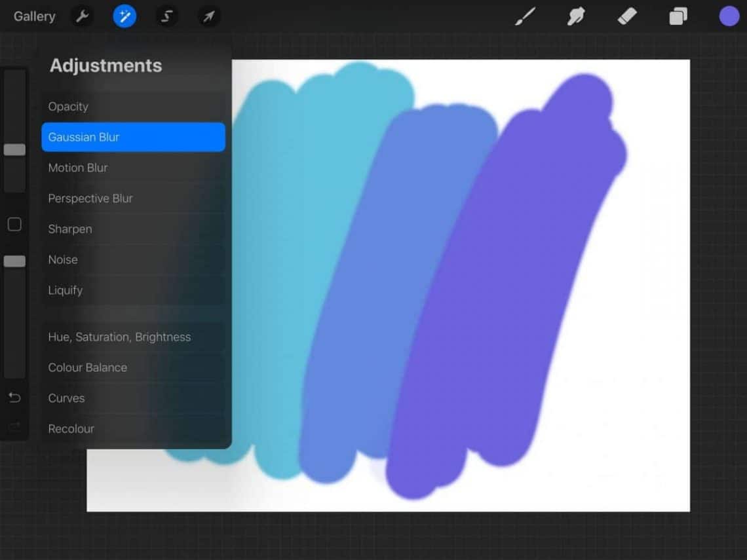Open the Actions wrench menu
This screenshot has width=747, height=560.
tap(83, 16)
